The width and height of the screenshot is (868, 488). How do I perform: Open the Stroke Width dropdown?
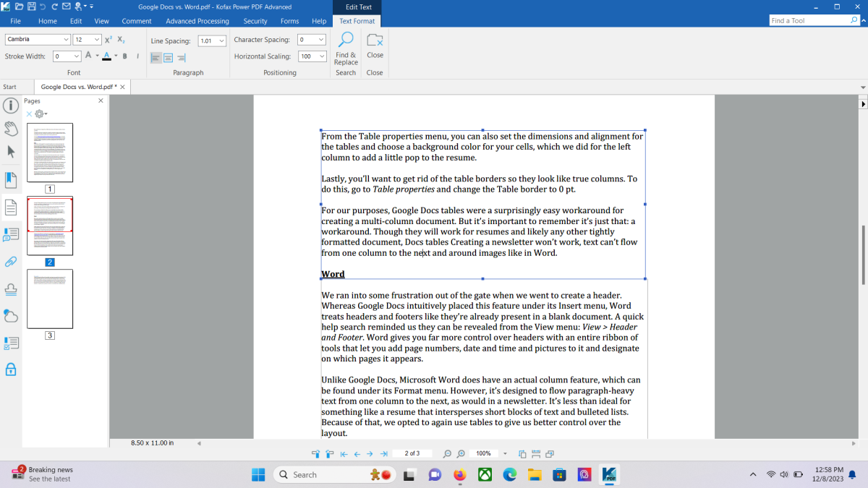pos(77,56)
